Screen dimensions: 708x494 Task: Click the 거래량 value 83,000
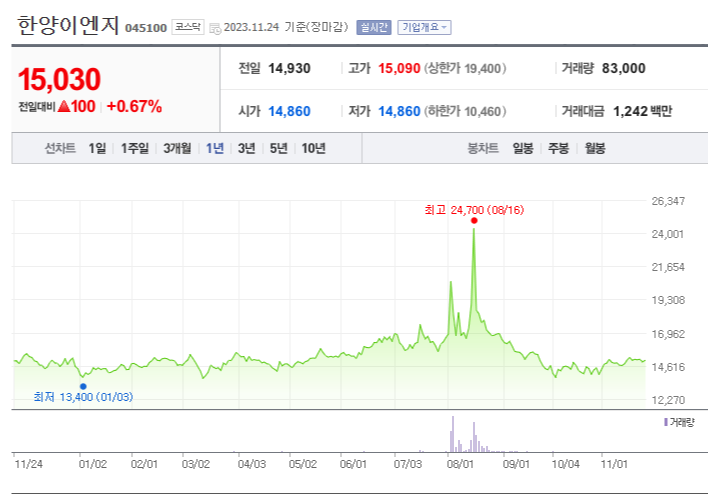(624, 69)
